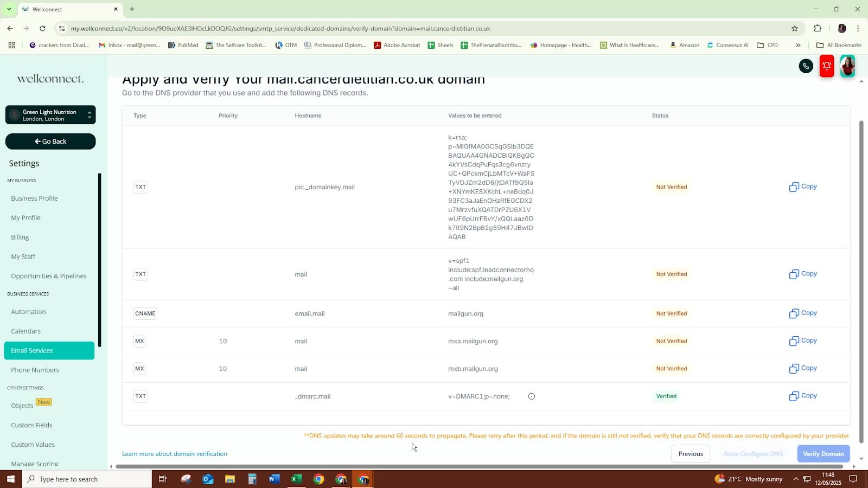Open Opportunities & Pipelines settings
This screenshot has height=488, width=868.
click(x=49, y=276)
